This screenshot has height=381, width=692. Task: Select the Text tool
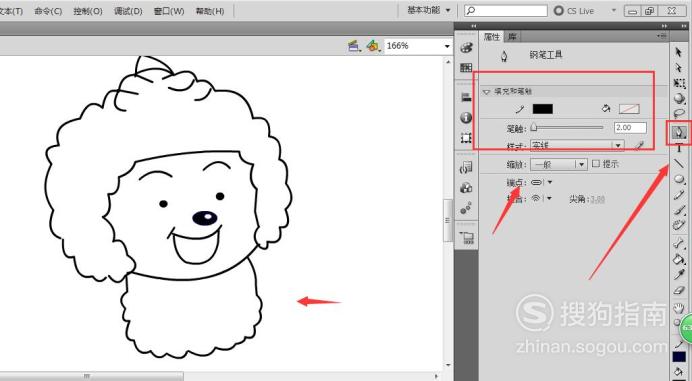679,148
